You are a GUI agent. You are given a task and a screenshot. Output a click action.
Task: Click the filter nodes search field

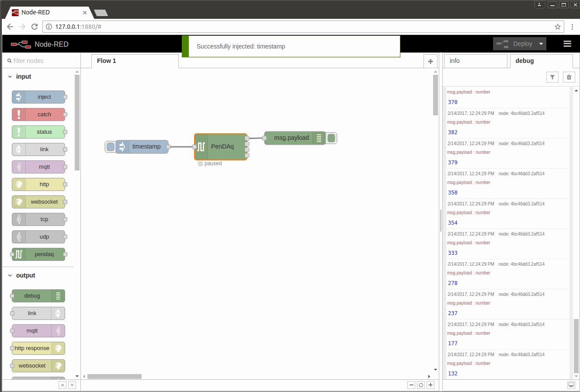(x=42, y=61)
